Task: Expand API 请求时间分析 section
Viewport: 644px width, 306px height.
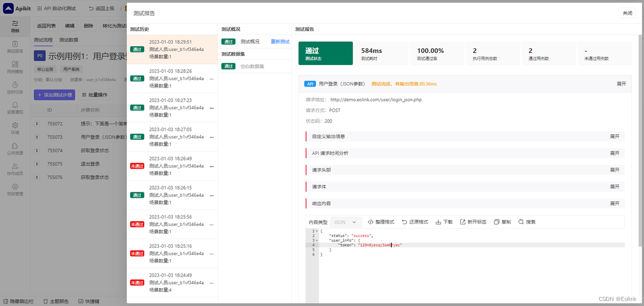Action: [x=615, y=153]
